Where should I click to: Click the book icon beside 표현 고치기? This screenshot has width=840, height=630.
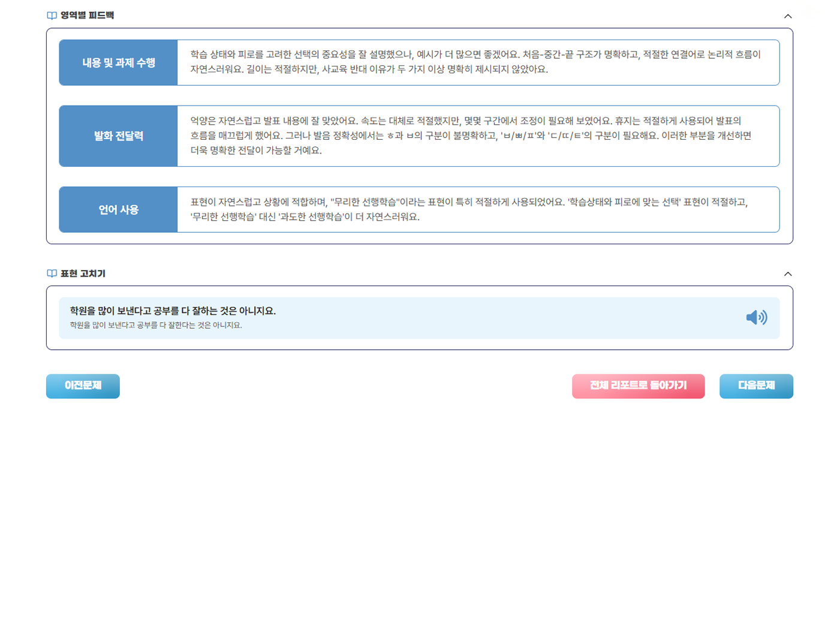coord(52,274)
